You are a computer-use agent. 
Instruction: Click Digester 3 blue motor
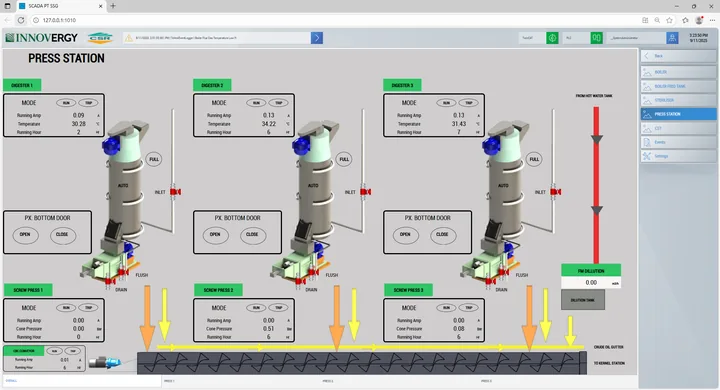coord(491,145)
